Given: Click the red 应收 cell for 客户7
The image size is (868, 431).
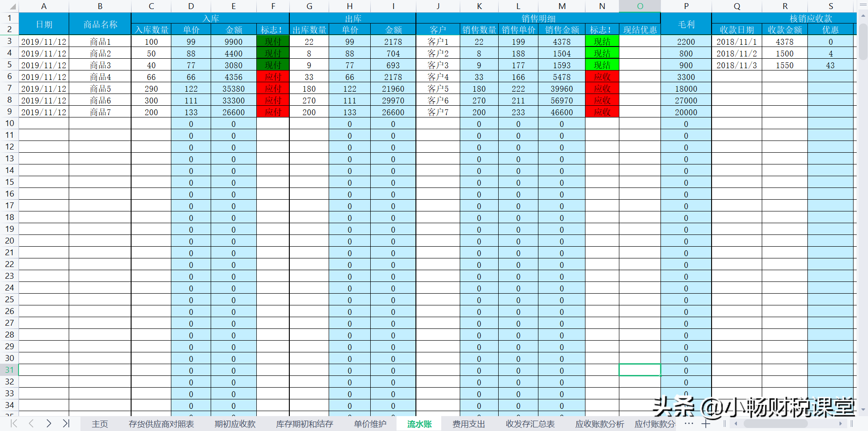Looking at the screenshot, I should 602,112.
